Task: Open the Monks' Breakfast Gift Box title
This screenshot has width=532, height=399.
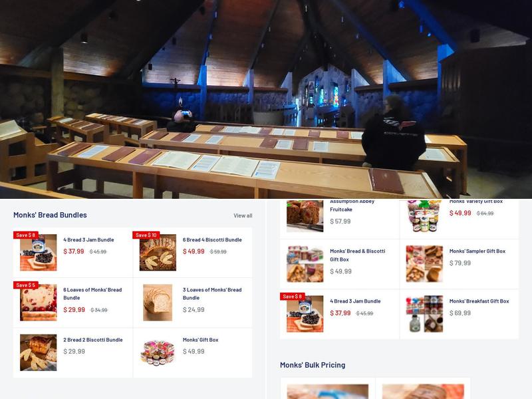Action: click(x=479, y=301)
